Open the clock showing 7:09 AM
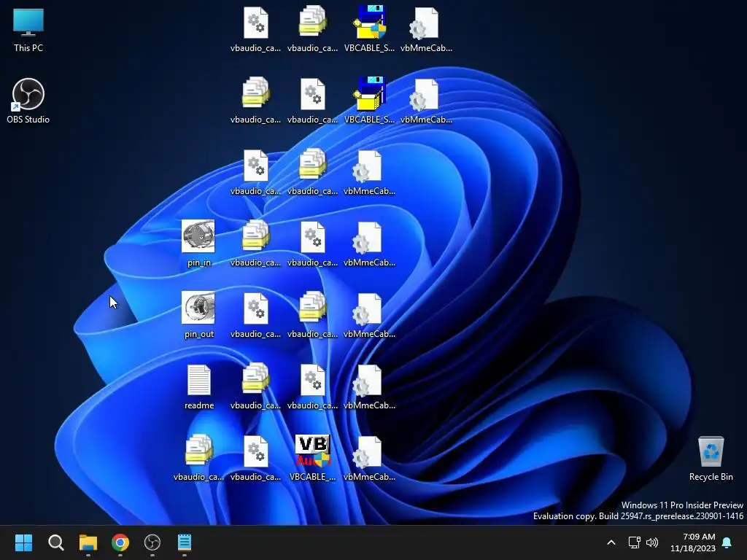The width and height of the screenshot is (747, 560). 693,542
